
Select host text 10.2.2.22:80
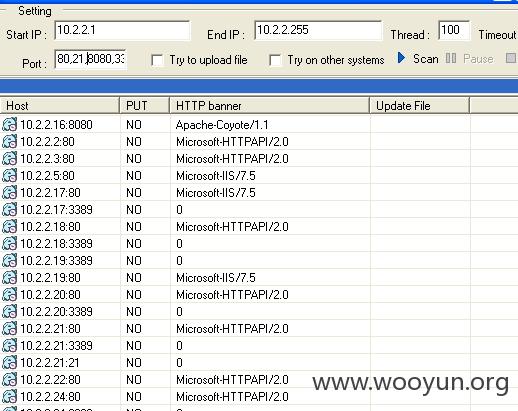click(50, 380)
